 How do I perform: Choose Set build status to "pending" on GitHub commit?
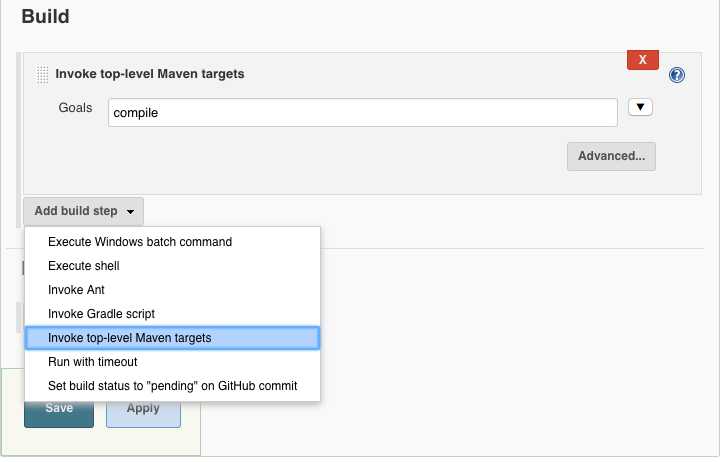pyautogui.click(x=172, y=386)
